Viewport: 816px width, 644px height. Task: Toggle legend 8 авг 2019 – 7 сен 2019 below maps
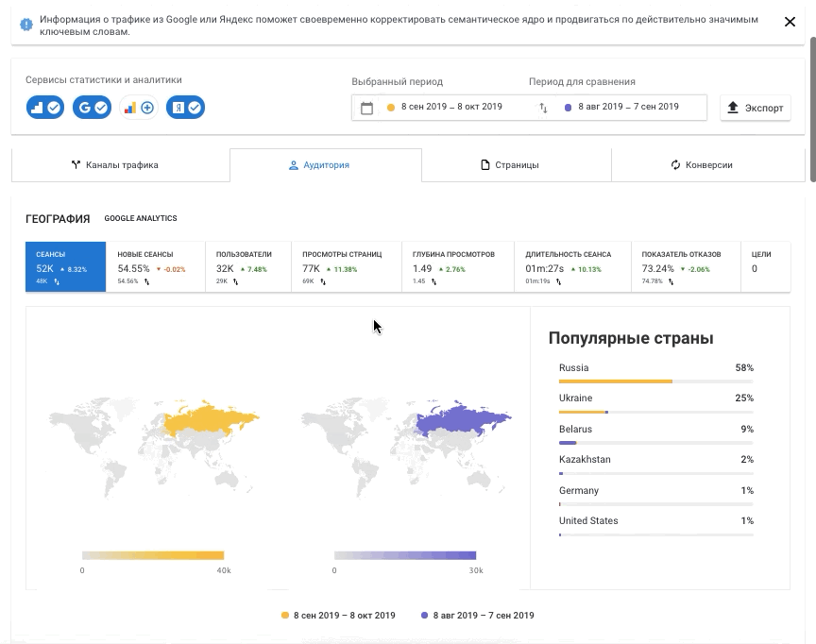tap(477, 616)
